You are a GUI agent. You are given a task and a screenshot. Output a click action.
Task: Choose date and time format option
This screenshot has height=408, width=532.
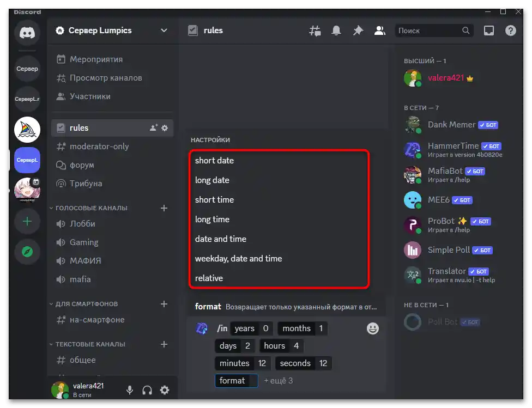pyautogui.click(x=279, y=239)
